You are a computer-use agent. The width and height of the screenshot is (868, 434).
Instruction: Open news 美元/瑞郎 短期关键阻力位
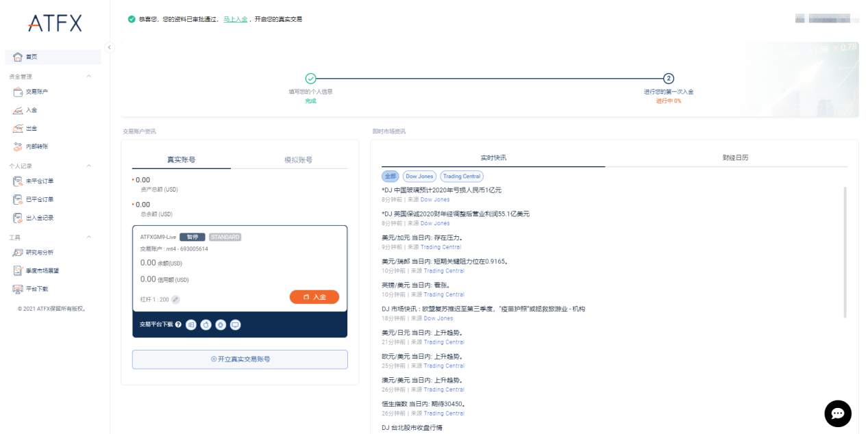click(445, 261)
